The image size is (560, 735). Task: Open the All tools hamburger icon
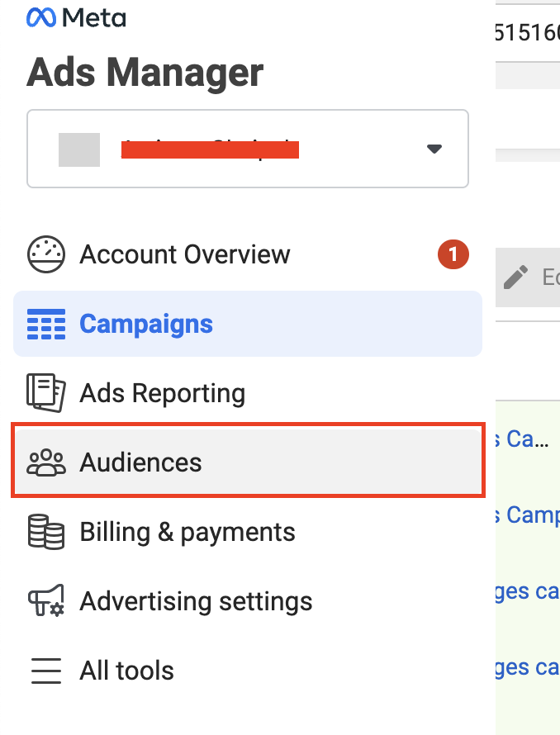46,671
